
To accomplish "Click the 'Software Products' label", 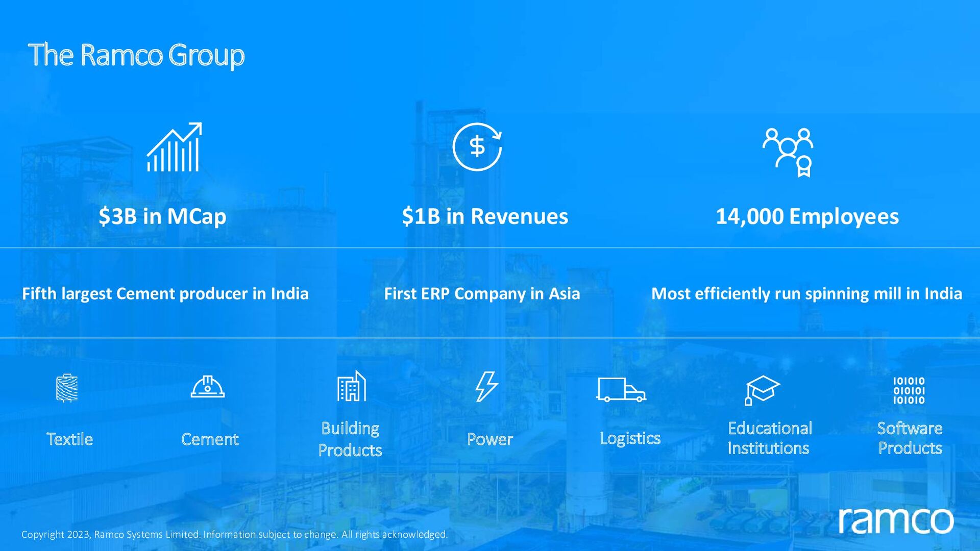I will pyautogui.click(x=910, y=438).
